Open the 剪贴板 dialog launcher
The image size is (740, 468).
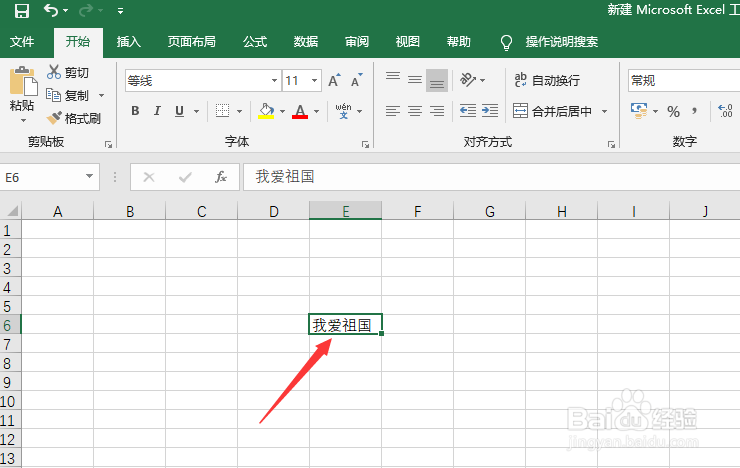point(109,144)
